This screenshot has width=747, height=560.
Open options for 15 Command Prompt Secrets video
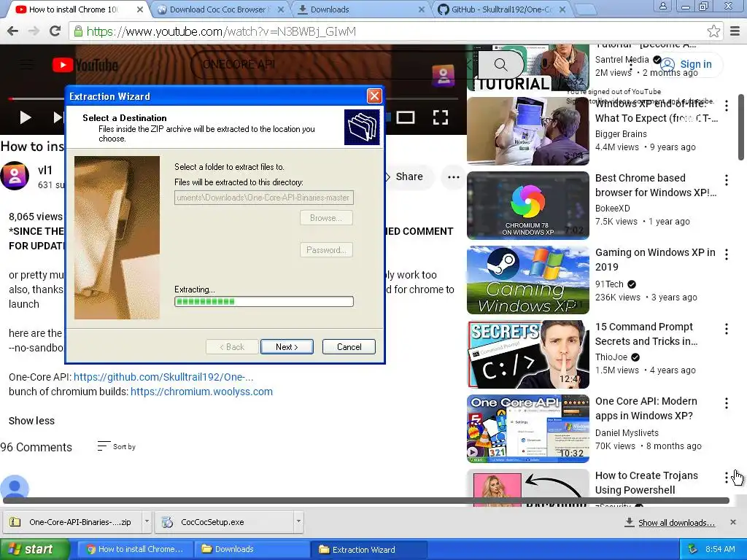[x=727, y=329]
